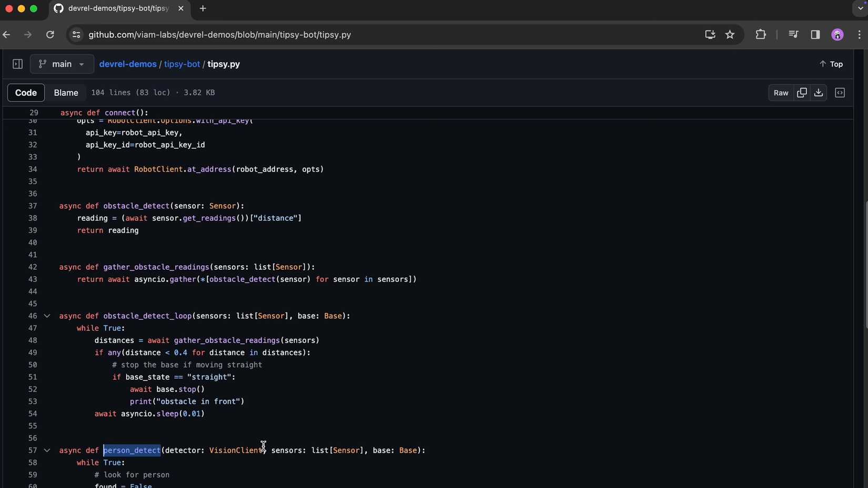Collapse the obstacle_detect_loop function at line 46
Screen dimensions: 868x488
point(47,316)
